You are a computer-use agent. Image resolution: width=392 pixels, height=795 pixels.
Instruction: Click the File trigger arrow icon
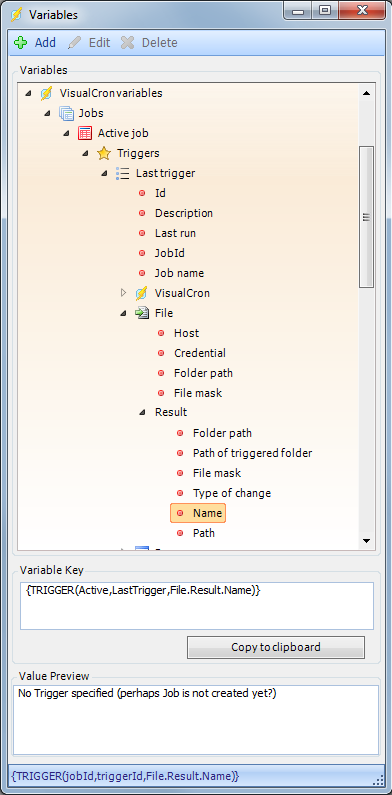141,313
